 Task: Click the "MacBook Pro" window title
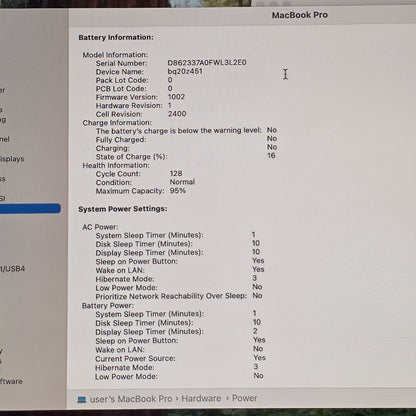coord(300,15)
